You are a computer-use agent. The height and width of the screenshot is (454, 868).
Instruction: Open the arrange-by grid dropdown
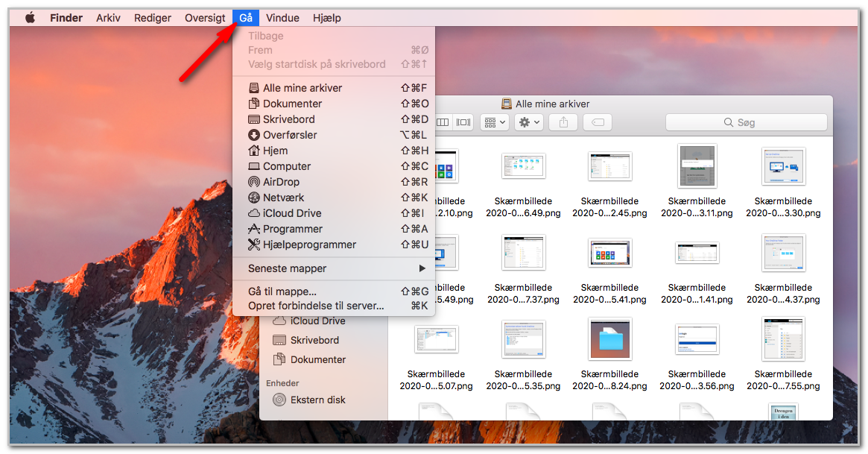[494, 122]
